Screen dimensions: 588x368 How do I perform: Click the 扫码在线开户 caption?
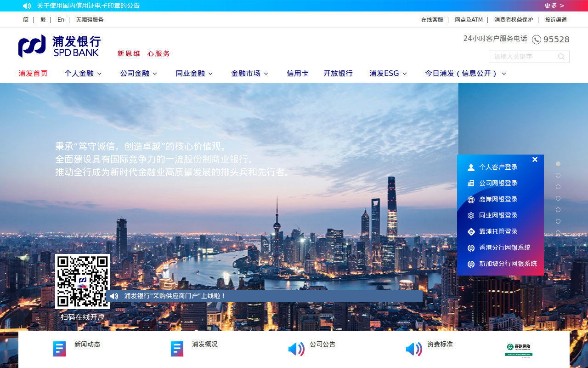click(83, 317)
